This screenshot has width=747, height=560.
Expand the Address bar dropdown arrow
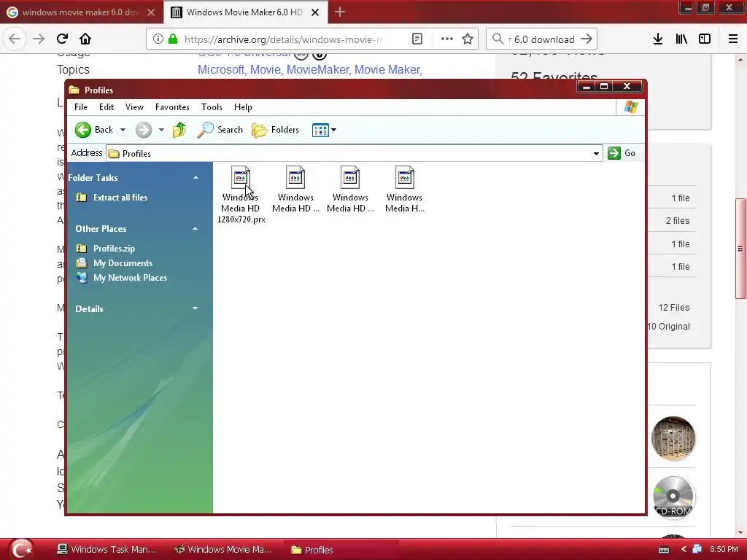coord(596,153)
